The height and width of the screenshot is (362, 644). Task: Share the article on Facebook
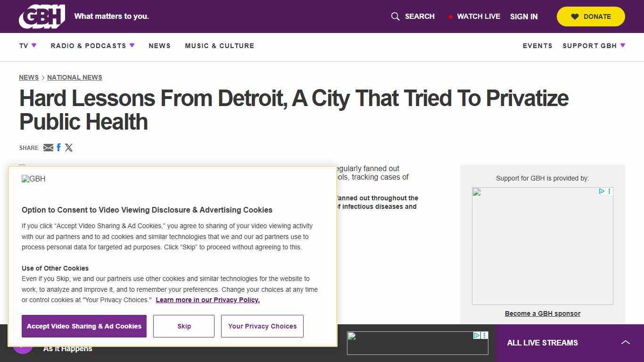58,147
